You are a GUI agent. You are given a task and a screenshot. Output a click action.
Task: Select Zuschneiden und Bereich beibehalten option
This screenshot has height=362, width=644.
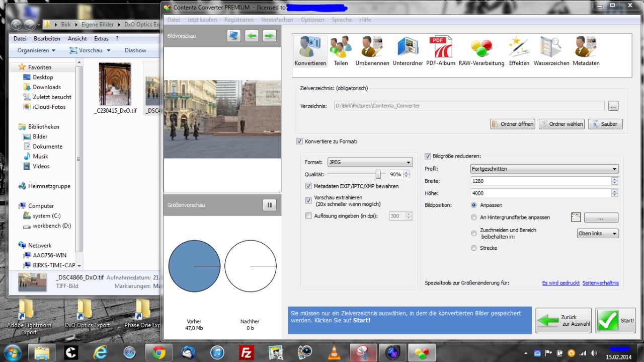point(474,233)
